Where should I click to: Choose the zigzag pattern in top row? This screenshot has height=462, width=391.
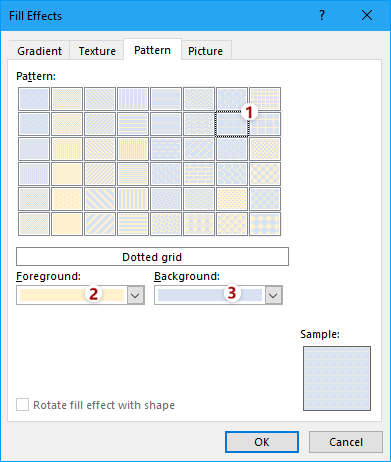199,99
